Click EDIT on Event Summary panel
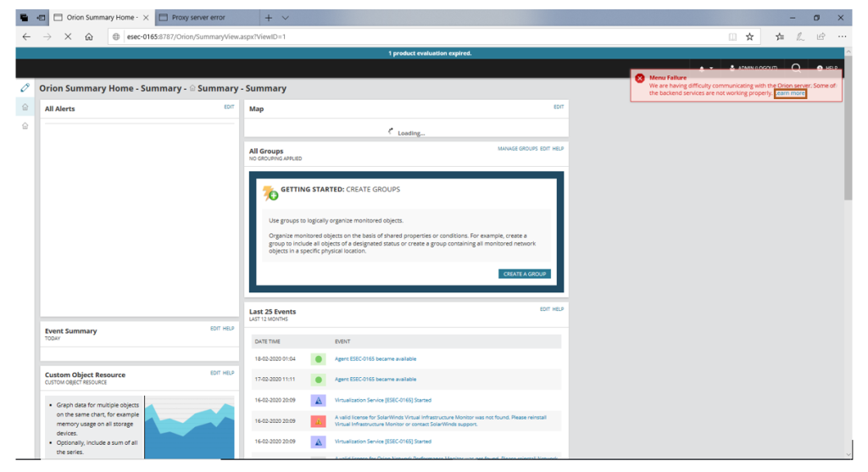 click(x=214, y=329)
